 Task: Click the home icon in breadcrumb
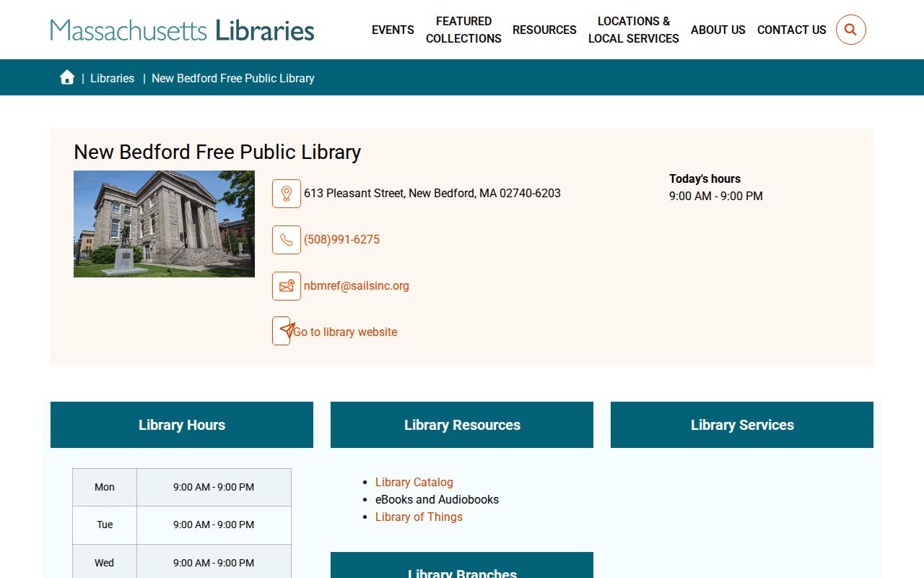pyautogui.click(x=67, y=77)
